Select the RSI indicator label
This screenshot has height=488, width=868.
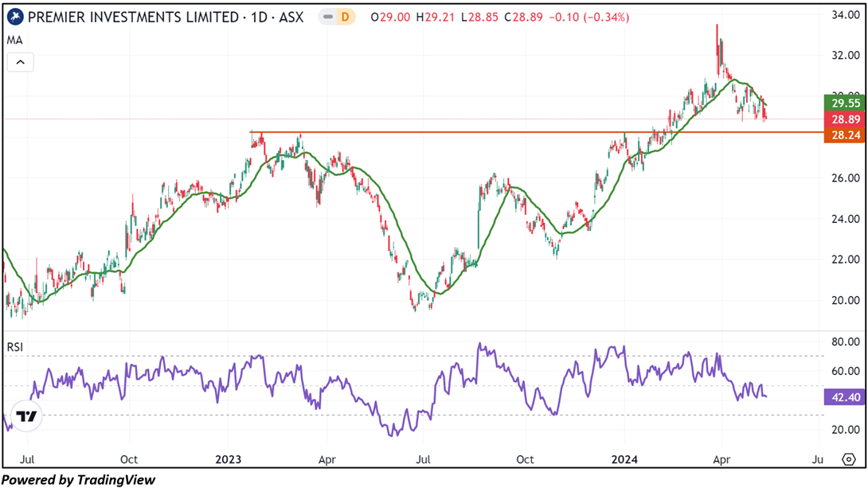click(15, 347)
